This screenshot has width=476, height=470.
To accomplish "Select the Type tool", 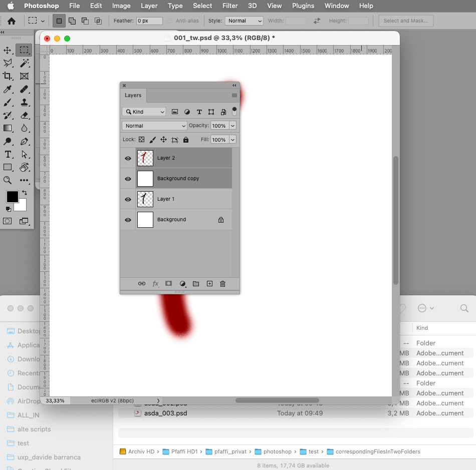I will (8, 154).
